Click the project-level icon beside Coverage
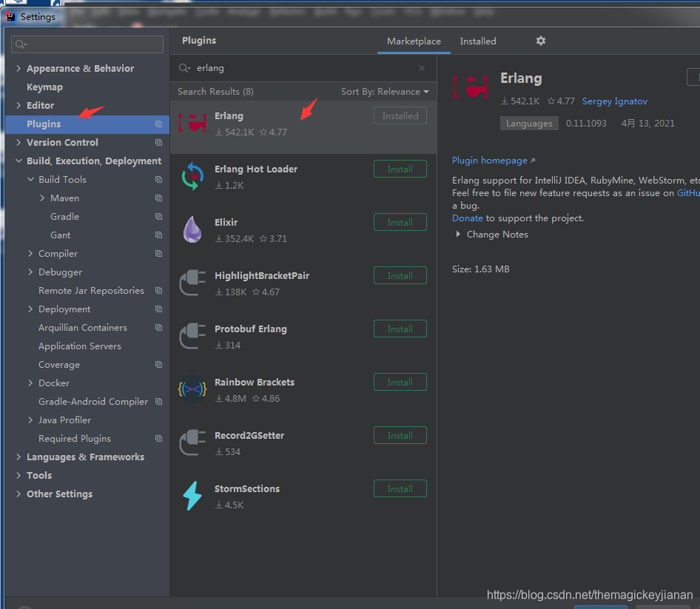This screenshot has width=700, height=609. [x=158, y=364]
